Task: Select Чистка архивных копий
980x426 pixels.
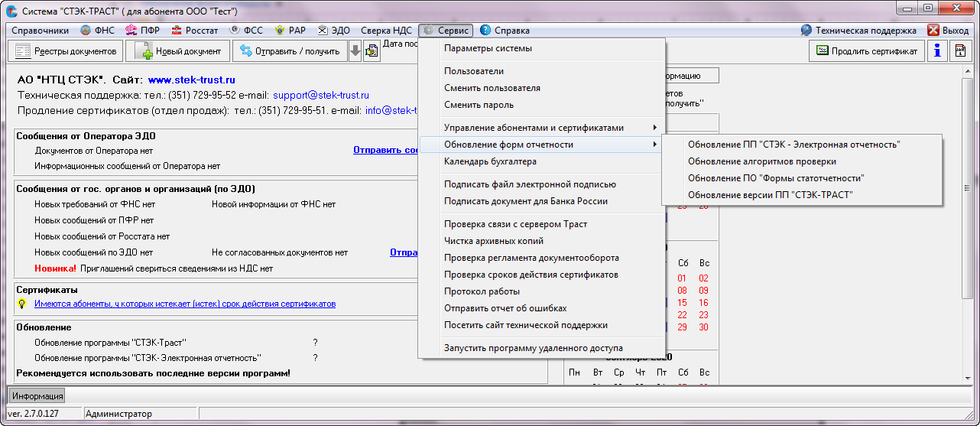Action: [543, 241]
